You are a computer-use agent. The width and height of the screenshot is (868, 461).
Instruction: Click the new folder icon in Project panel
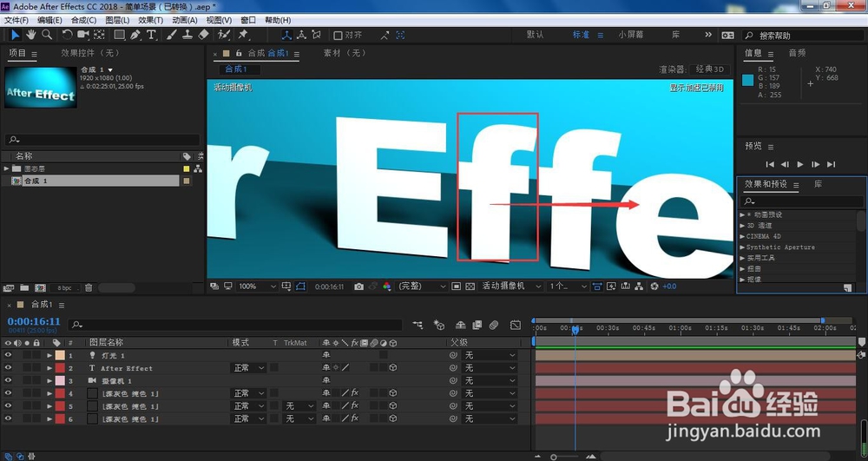click(24, 287)
